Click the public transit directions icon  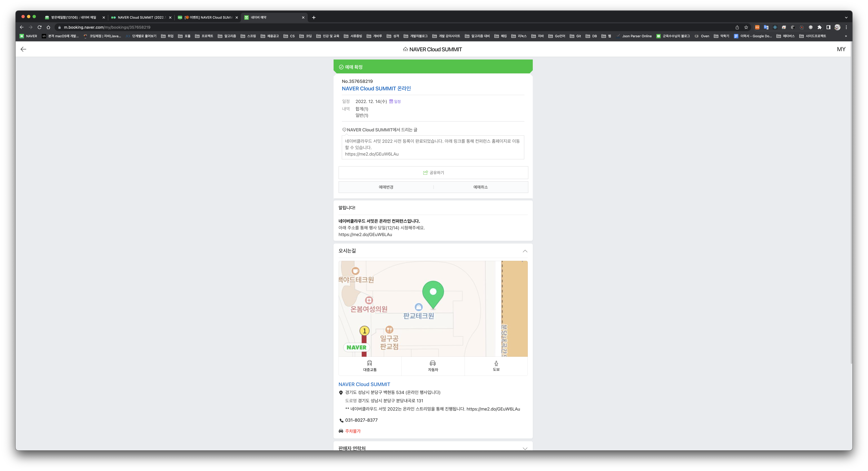pyautogui.click(x=370, y=363)
